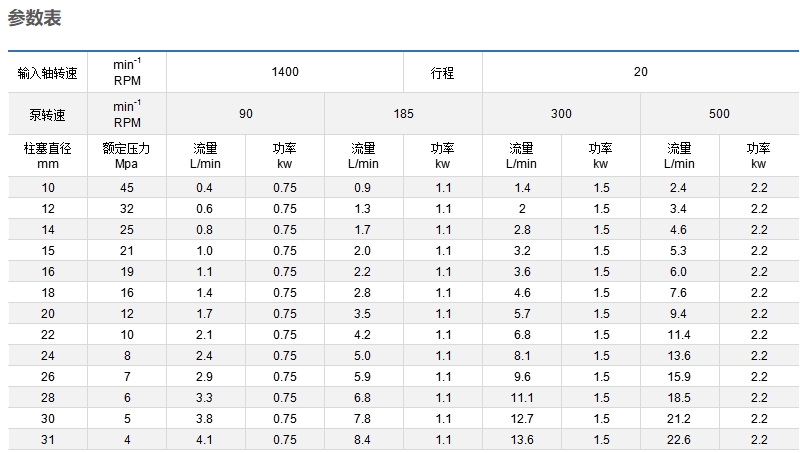This screenshot has height=453, width=800.
Task: Select the pump speed 90 cell
Action: pos(245,114)
